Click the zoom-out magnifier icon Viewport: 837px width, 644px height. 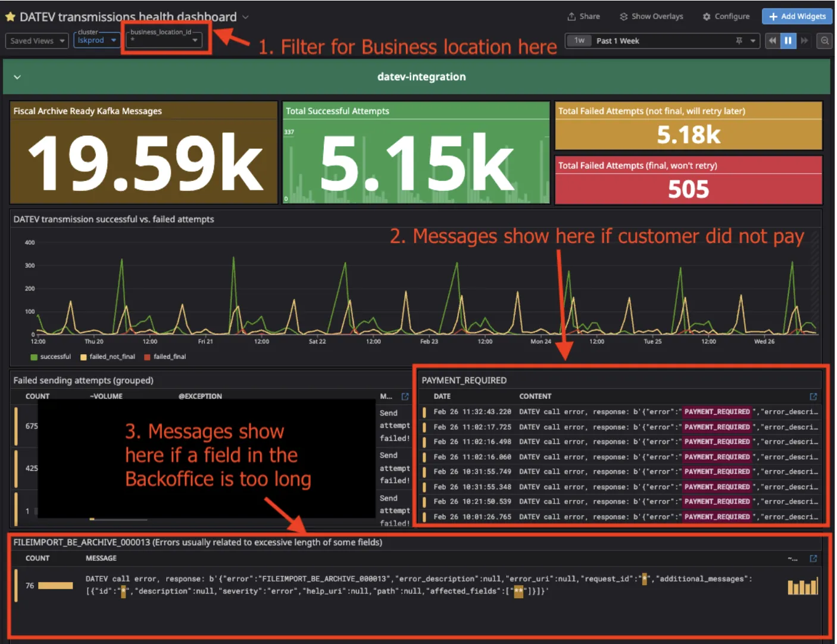pyautogui.click(x=824, y=40)
